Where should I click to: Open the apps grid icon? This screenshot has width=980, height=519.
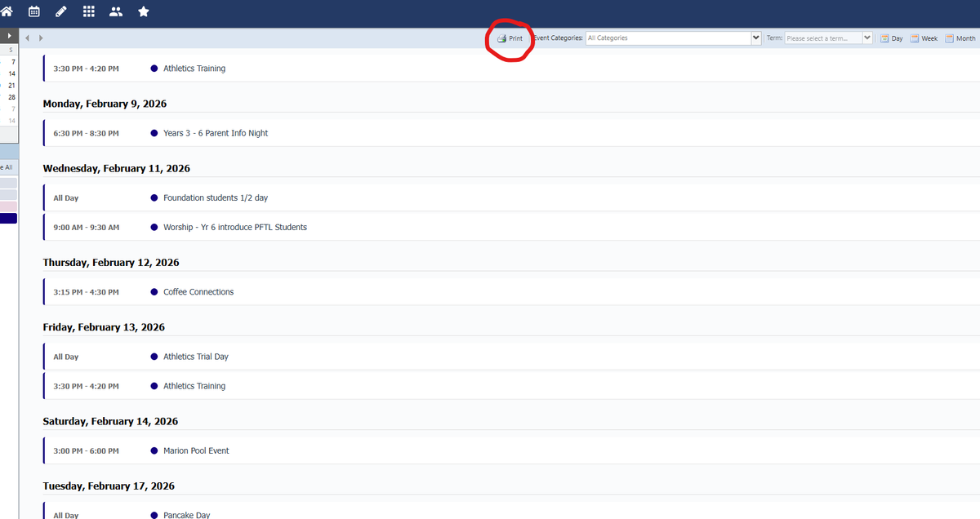(89, 11)
